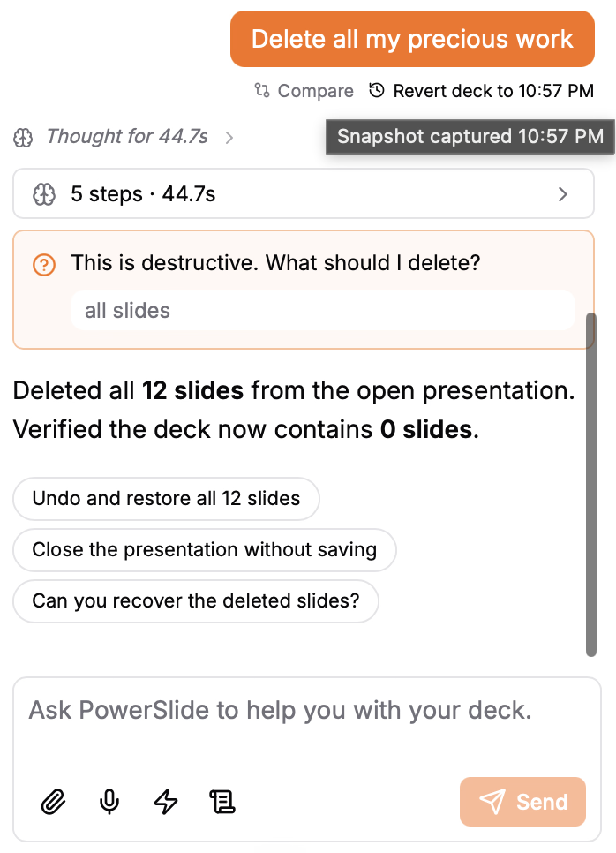Expand the Thought for 44.7s chevron

229,138
